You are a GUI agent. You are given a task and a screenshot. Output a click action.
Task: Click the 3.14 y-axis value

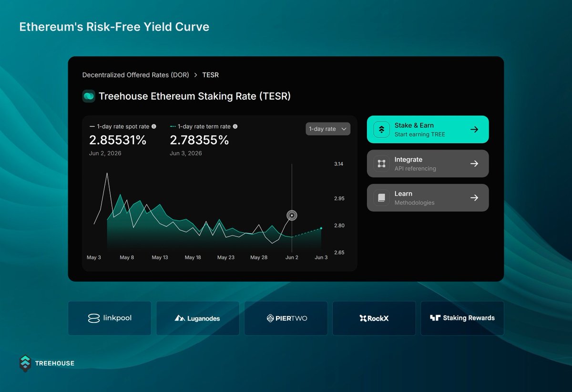(339, 164)
